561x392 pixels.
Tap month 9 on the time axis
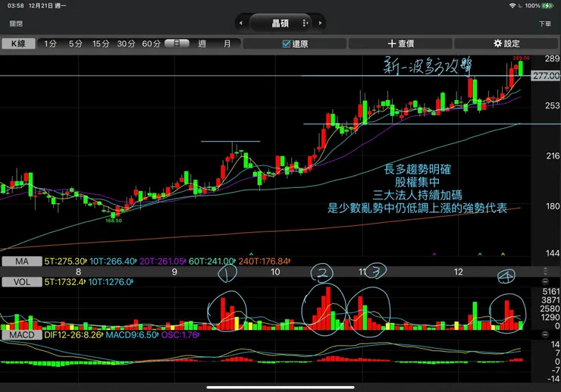click(174, 272)
